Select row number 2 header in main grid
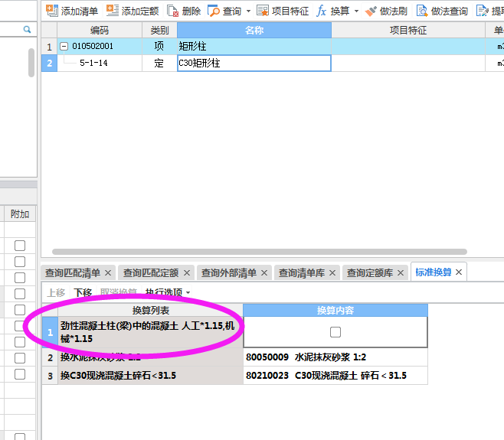This screenshot has width=504, height=440. 49,63
